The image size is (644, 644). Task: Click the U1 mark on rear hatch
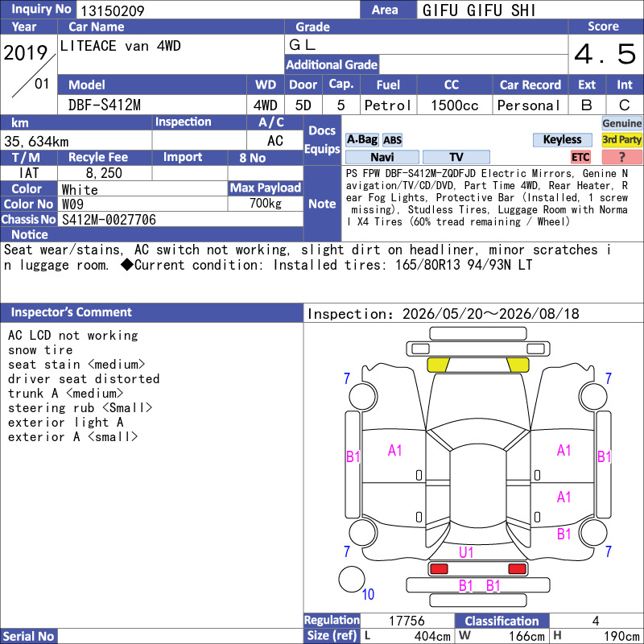point(466,552)
